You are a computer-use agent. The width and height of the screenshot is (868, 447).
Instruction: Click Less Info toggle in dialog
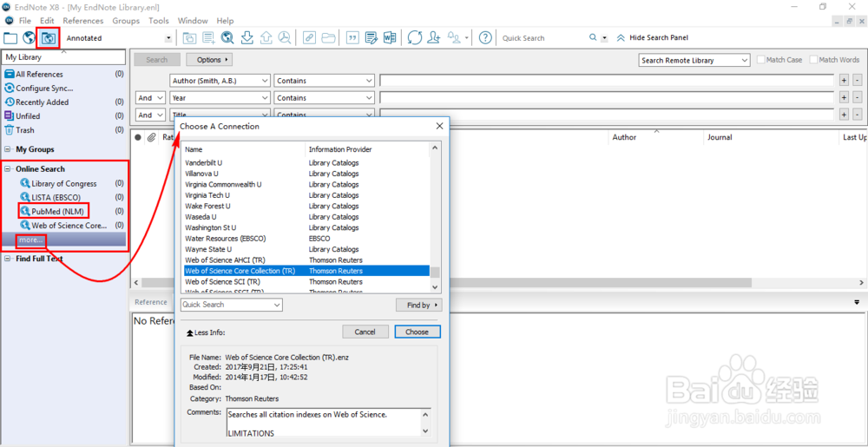pos(206,332)
